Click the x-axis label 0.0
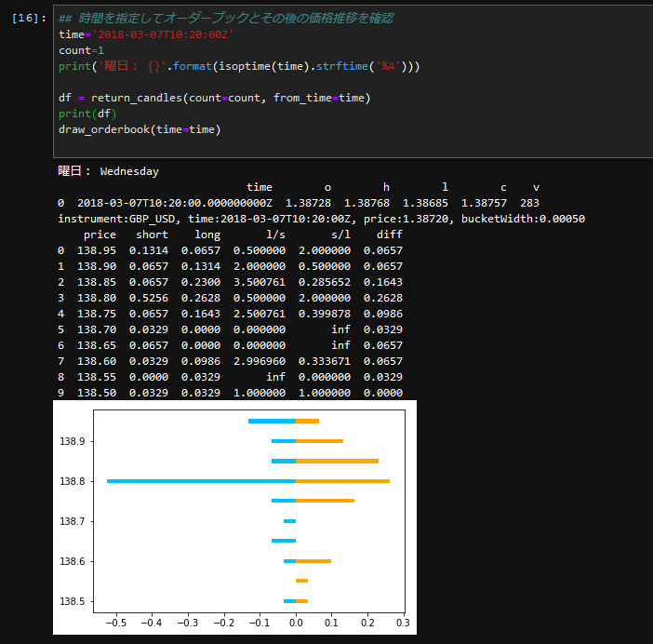Image resolution: width=653 pixels, height=644 pixels. tap(296, 623)
